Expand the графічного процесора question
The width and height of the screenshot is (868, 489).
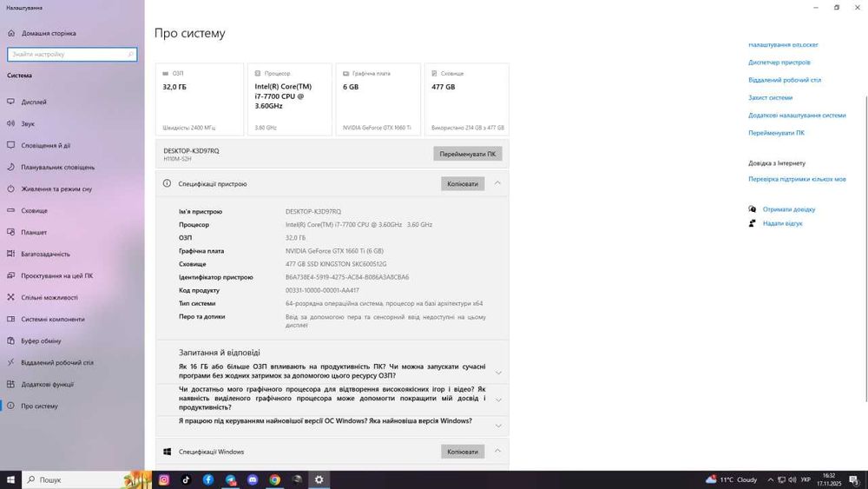(498, 400)
